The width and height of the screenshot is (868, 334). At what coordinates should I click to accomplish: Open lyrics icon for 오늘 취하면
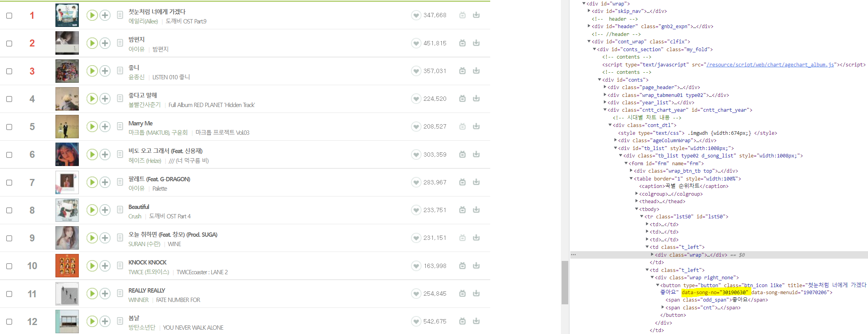[x=120, y=238]
